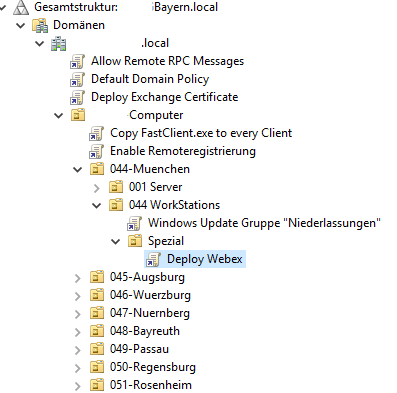Click the forest icon beside Gesamtstruktur
This screenshot has width=397, height=393.
[21, 7]
